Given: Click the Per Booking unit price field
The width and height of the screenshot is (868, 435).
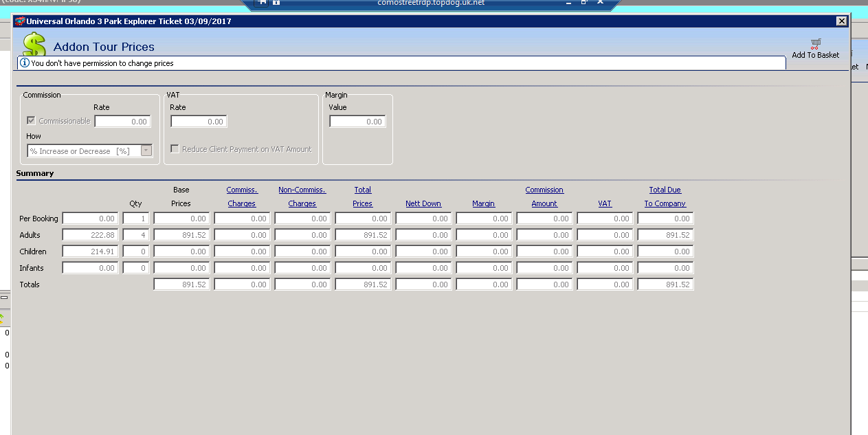Looking at the screenshot, I should coord(90,219).
